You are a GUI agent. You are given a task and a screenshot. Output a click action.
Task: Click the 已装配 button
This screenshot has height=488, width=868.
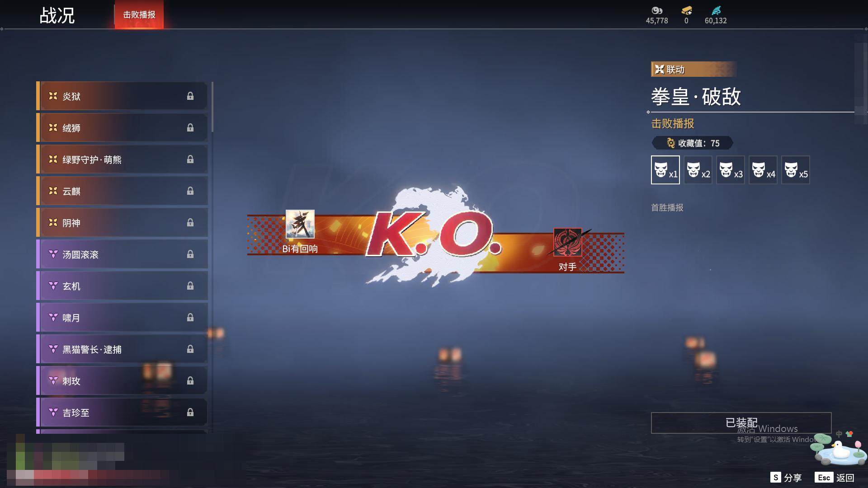pyautogui.click(x=741, y=423)
